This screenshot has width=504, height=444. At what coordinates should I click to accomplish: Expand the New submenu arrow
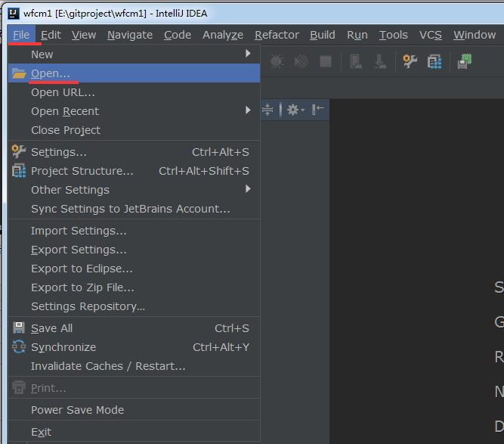[248, 54]
